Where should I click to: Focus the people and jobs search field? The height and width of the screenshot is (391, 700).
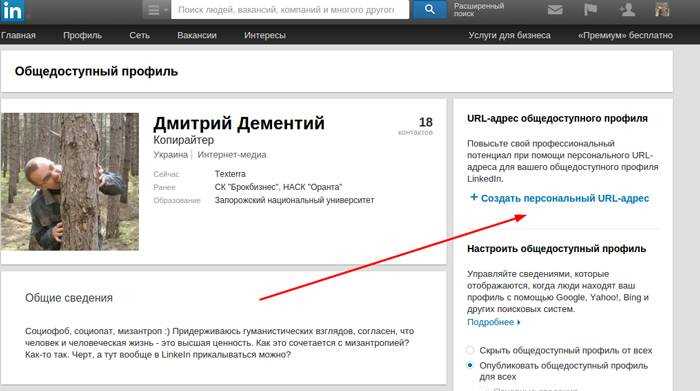[290, 9]
